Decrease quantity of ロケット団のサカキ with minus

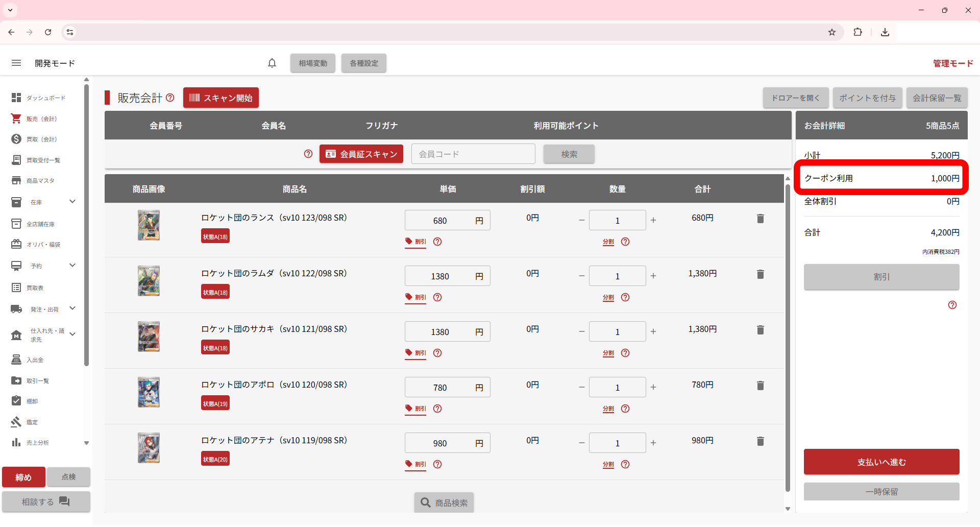coord(581,331)
